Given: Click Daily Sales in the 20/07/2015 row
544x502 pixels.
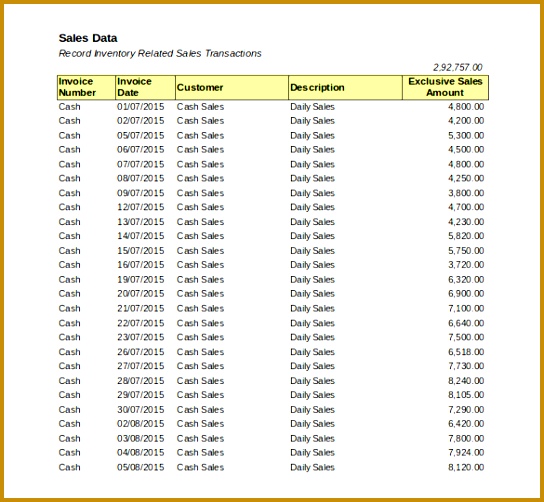Looking at the screenshot, I should [312, 293].
